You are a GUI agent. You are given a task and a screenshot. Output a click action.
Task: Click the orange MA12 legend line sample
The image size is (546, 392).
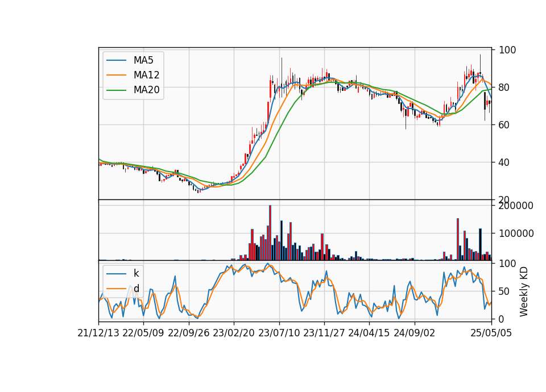click(x=116, y=75)
